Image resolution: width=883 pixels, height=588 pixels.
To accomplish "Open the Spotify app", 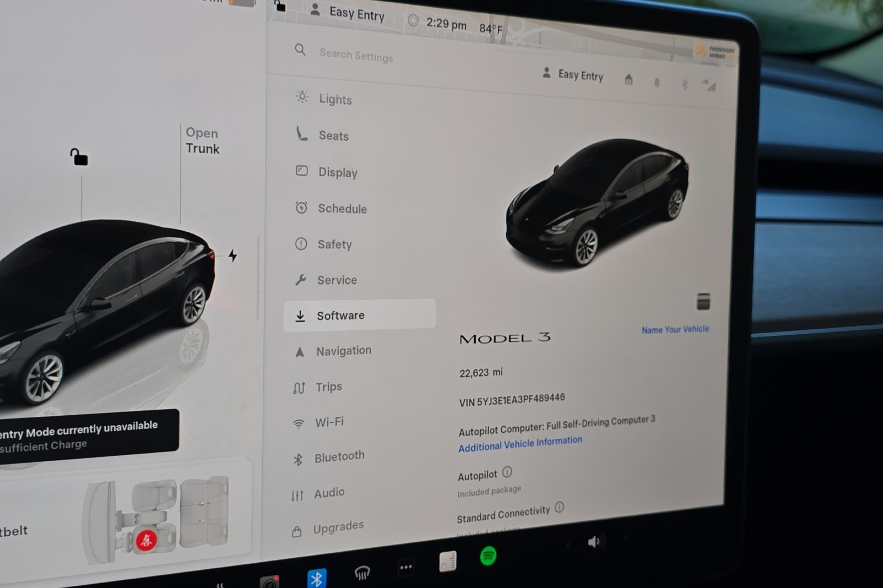I will tap(488, 556).
